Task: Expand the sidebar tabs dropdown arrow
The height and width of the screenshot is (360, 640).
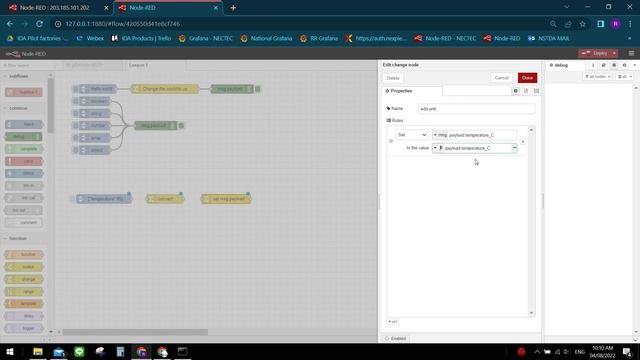Action: coord(634,65)
